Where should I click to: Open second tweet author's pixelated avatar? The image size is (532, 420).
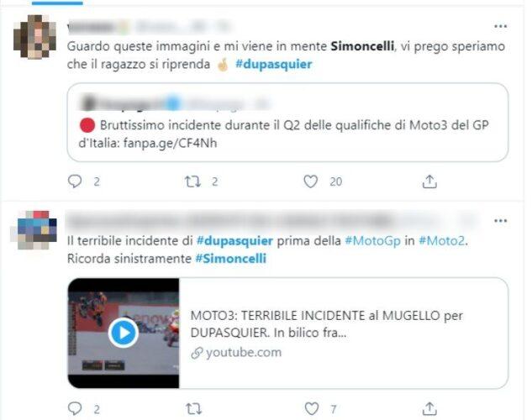point(34,230)
